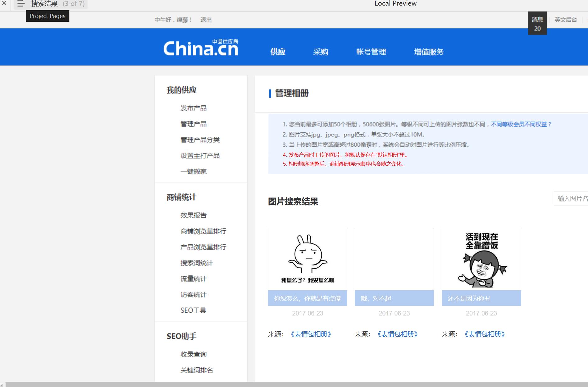588x387 pixels.
Task: Open 访客统计 in the sidebar
Action: (194, 295)
